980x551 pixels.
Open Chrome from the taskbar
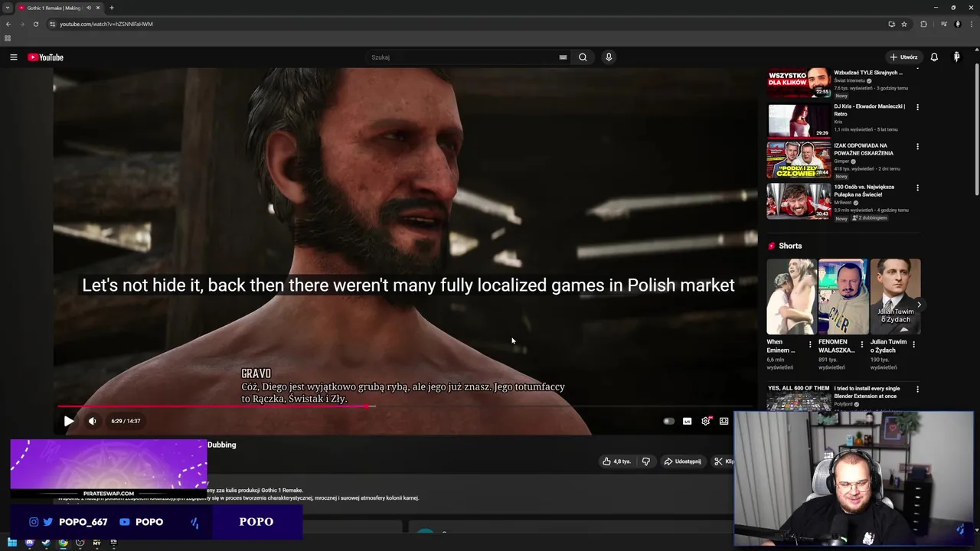coord(63,543)
